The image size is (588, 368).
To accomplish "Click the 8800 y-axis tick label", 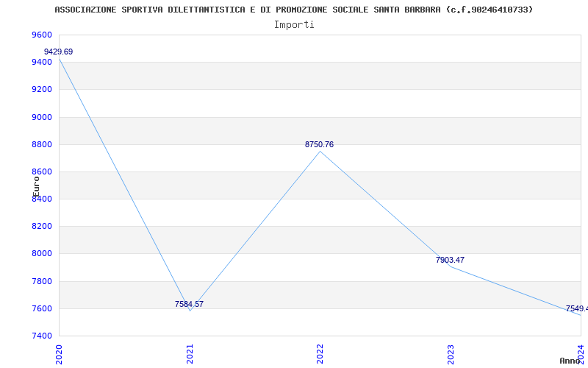I will (x=43, y=144).
